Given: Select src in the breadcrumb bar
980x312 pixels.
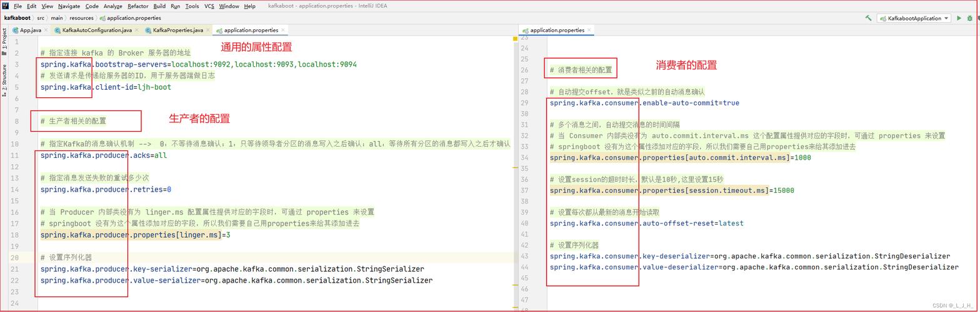Looking at the screenshot, I should point(41,18).
